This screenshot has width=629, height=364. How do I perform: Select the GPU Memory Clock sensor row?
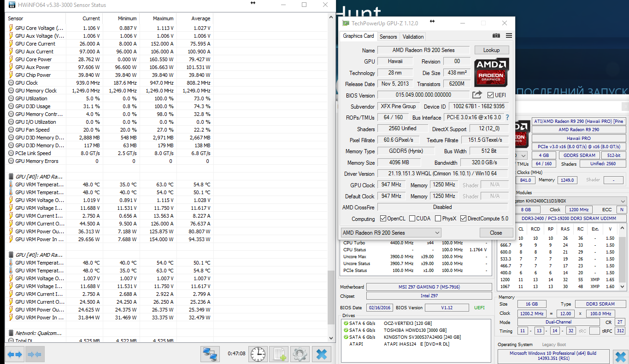pos(110,91)
